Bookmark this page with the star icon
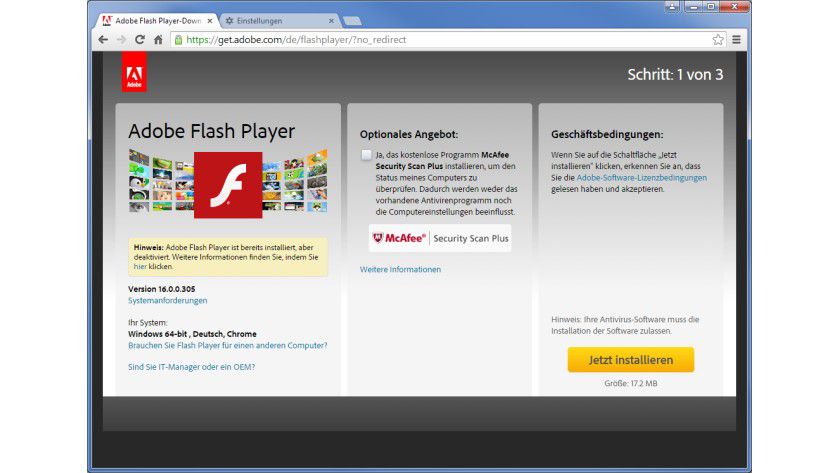The height and width of the screenshot is (473, 840). (718, 40)
